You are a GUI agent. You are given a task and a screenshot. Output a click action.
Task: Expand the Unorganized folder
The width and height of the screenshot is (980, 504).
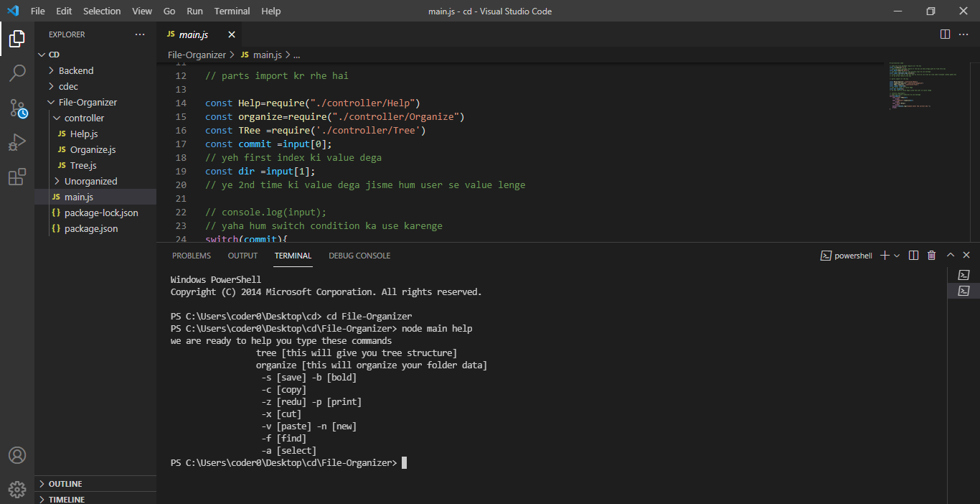click(95, 181)
